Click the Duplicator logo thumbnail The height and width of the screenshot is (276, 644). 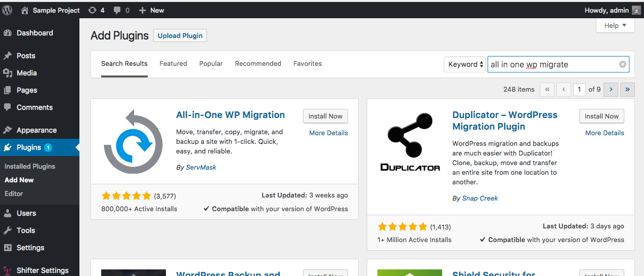click(x=410, y=141)
